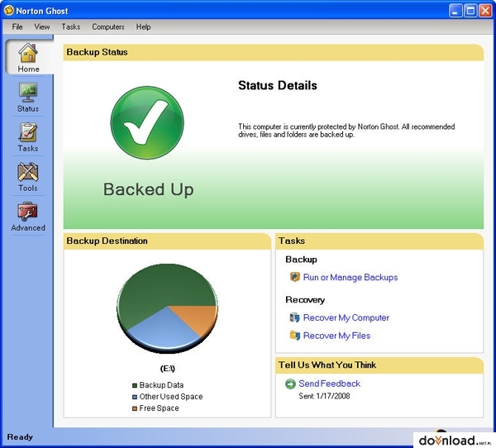Screen dimensions: 496x448
Task: Open the View menu
Action: pyautogui.click(x=42, y=27)
